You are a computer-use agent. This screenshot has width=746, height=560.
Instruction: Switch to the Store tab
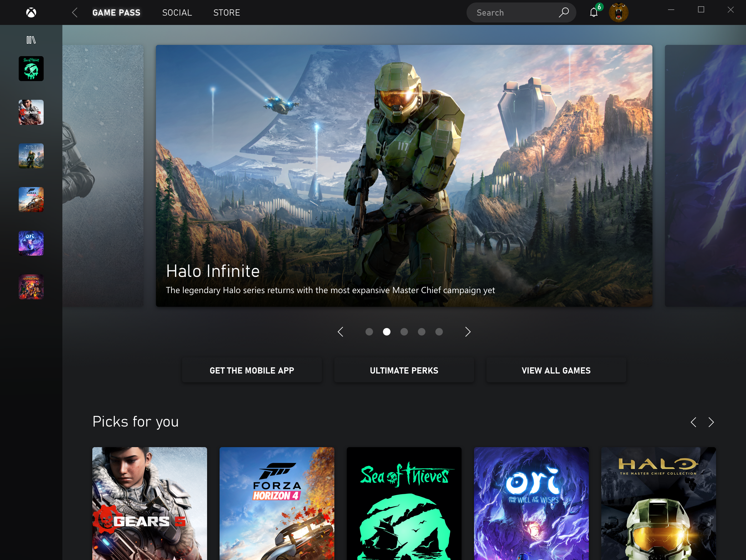pos(226,12)
